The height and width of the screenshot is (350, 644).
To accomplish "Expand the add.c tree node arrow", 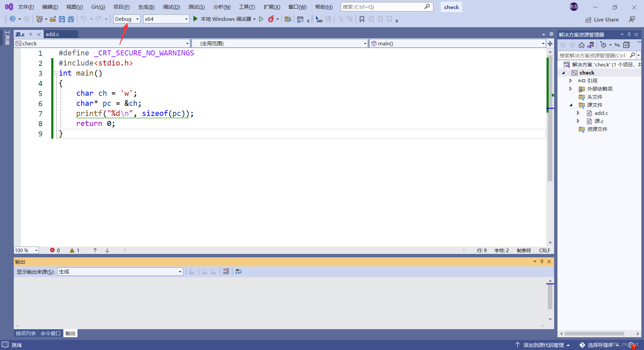I will (x=578, y=113).
